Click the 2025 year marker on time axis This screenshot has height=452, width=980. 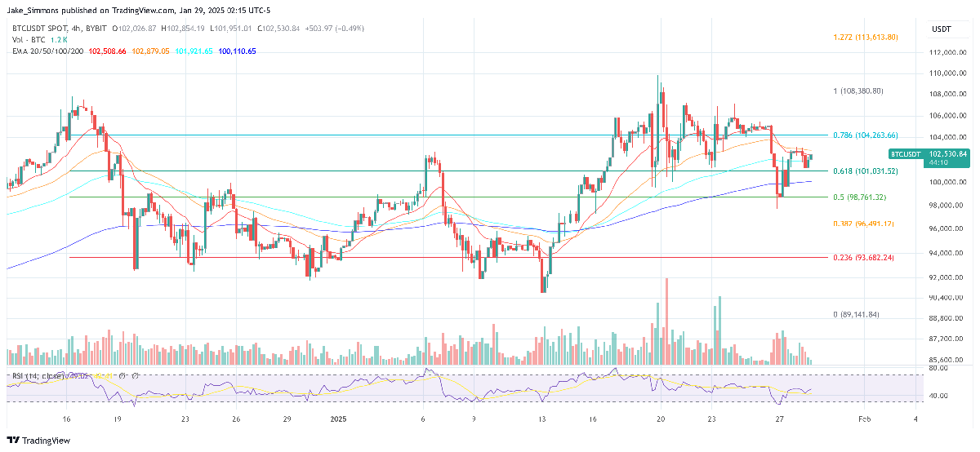337,418
